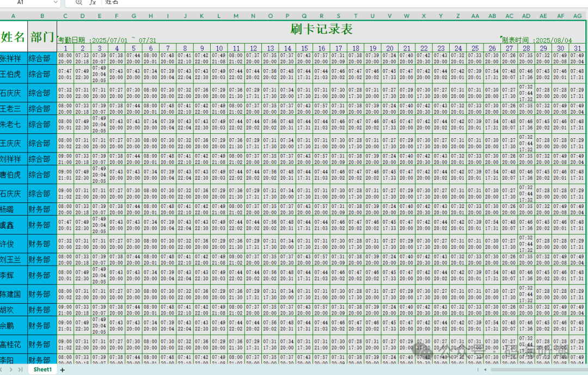
Task: Jump to last sheet with the end arrow
Action: coord(20,370)
